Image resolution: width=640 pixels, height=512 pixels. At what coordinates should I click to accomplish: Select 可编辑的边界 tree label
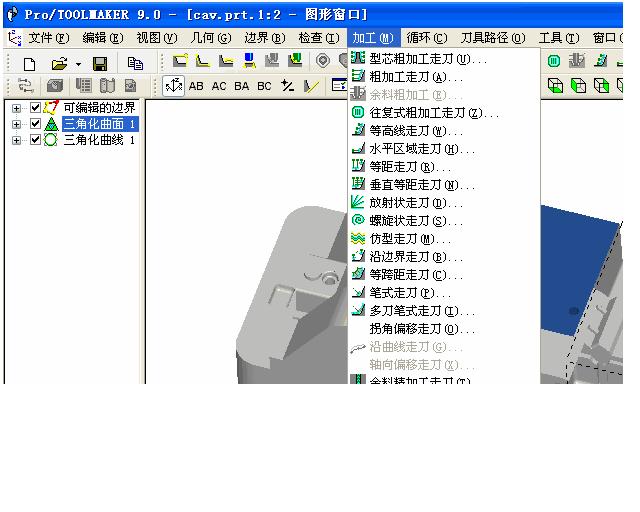tap(99, 108)
